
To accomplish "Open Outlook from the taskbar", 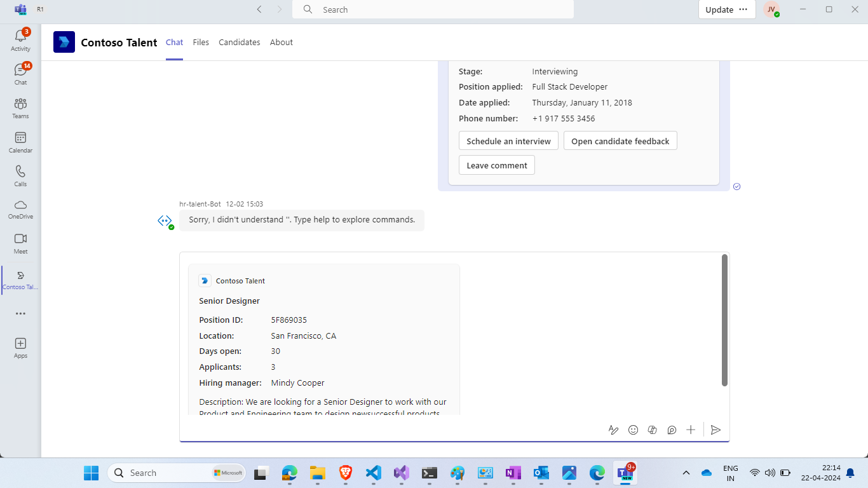I will tap(541, 473).
